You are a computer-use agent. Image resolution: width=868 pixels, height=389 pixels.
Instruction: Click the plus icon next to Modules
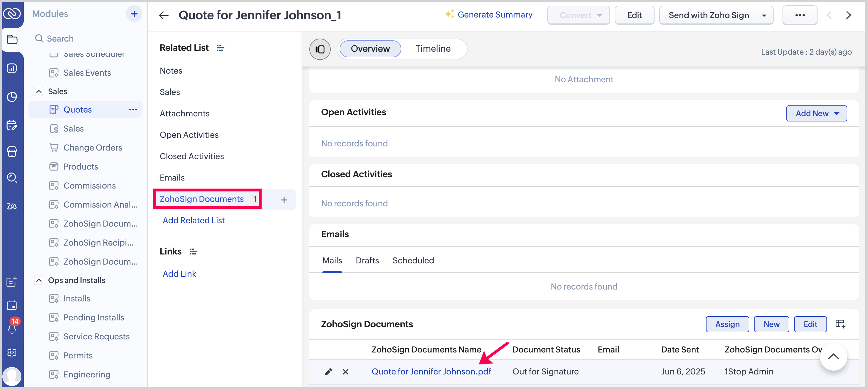[134, 14]
